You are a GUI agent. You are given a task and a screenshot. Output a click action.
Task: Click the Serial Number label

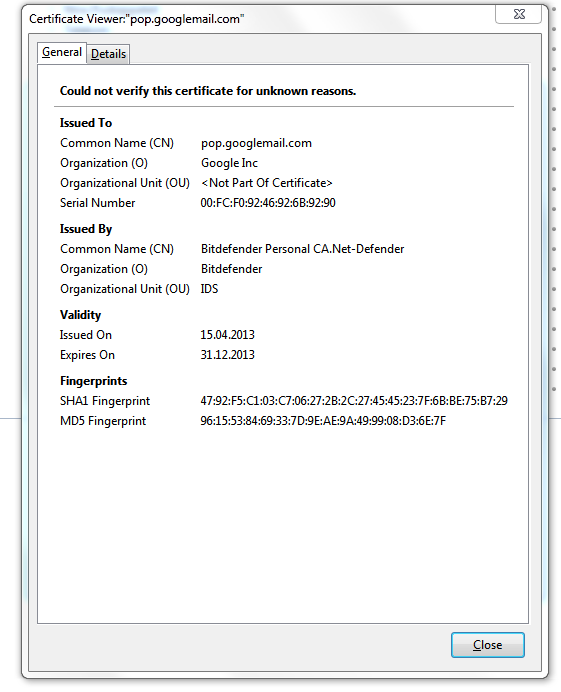[98, 203]
